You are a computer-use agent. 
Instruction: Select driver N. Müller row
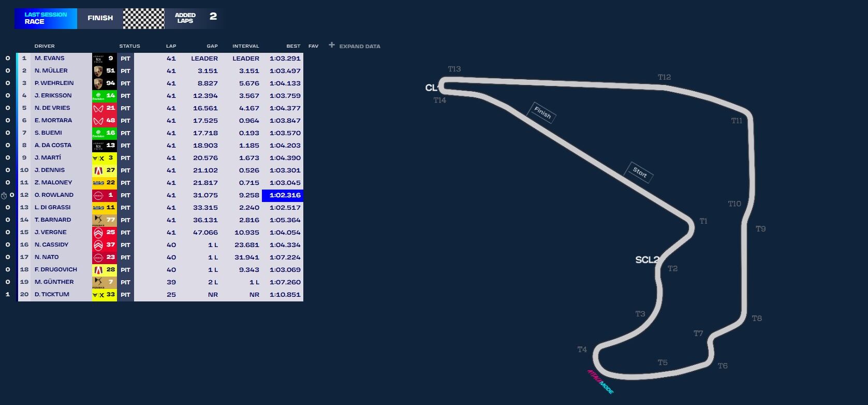(160, 71)
